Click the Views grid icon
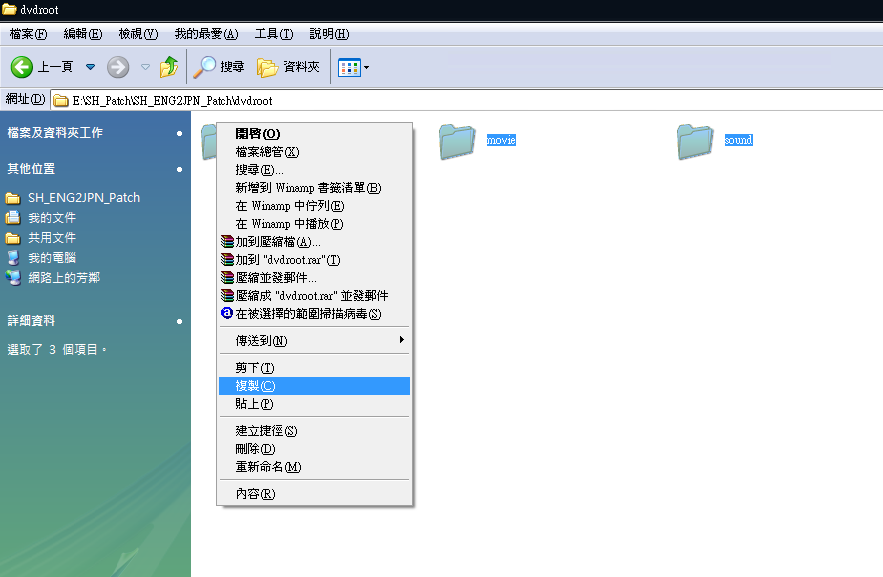Viewport: 883px width, 577px height. pos(348,67)
